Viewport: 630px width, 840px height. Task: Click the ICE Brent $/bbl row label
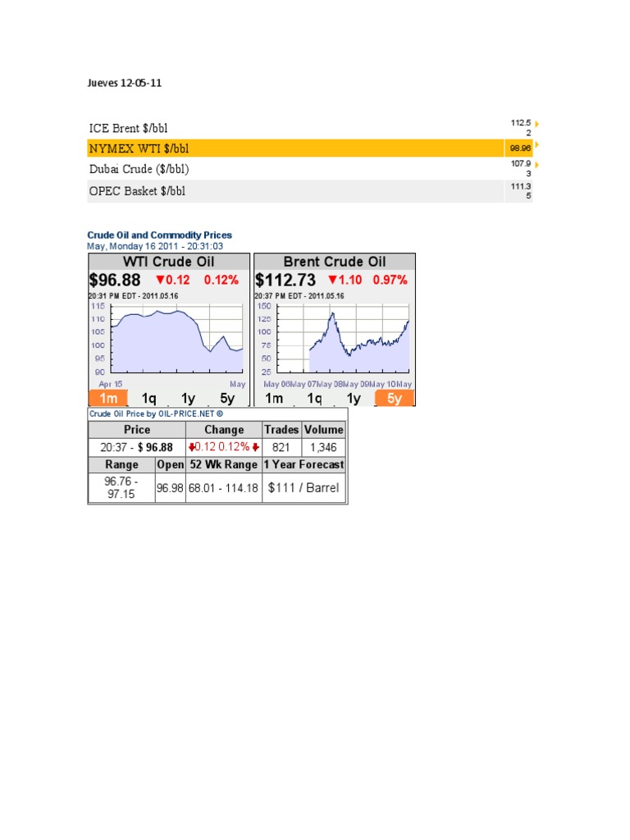click(128, 128)
